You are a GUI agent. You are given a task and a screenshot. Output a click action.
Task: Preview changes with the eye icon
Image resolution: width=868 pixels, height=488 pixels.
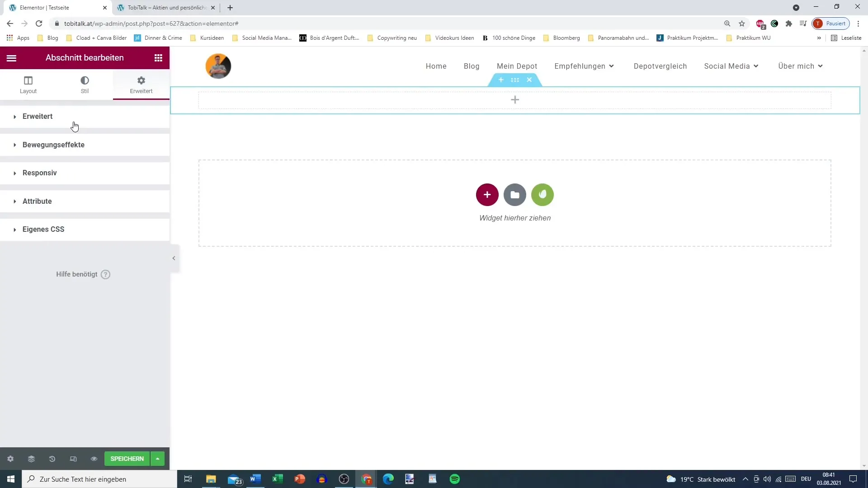[x=94, y=459]
